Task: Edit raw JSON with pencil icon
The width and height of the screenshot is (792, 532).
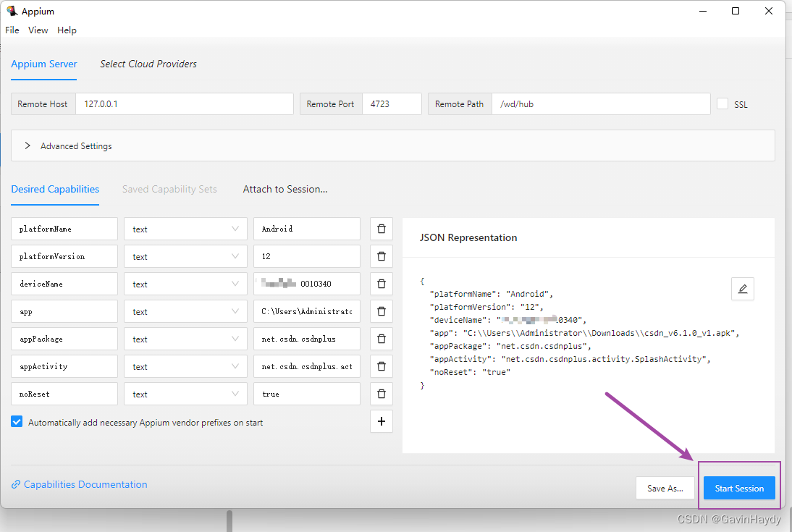Action: (743, 289)
